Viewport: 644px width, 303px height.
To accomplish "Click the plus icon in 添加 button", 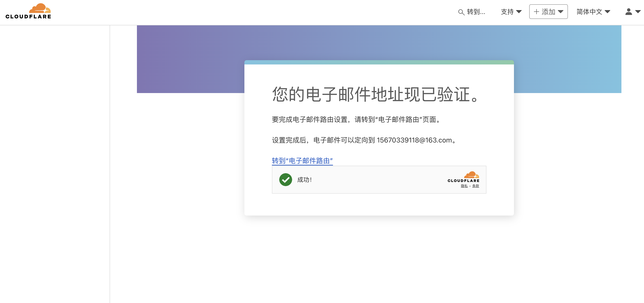I will pyautogui.click(x=536, y=12).
